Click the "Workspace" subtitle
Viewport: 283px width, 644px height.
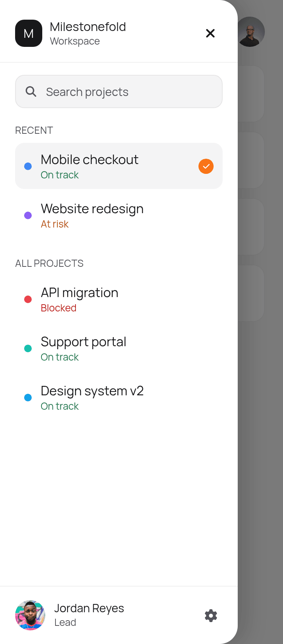pos(75,41)
